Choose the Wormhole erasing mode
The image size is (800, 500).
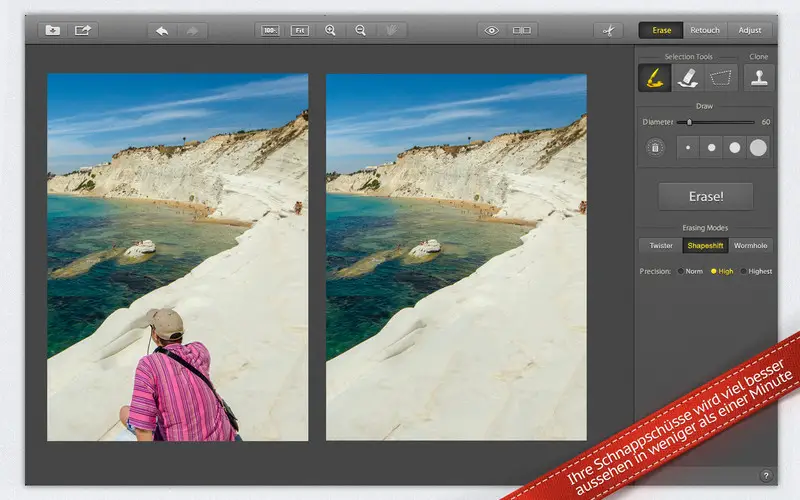[751, 245]
